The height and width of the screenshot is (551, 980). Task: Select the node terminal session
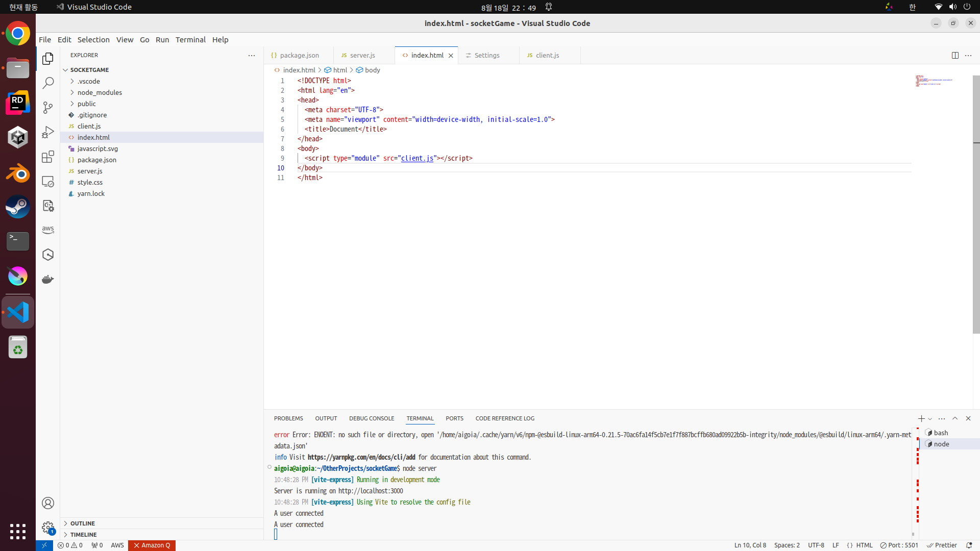(949, 444)
